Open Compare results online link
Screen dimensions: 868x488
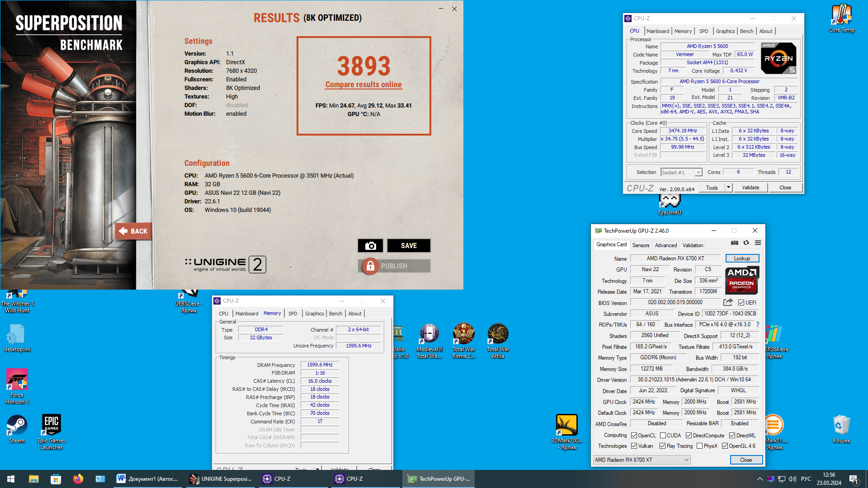[x=363, y=84]
